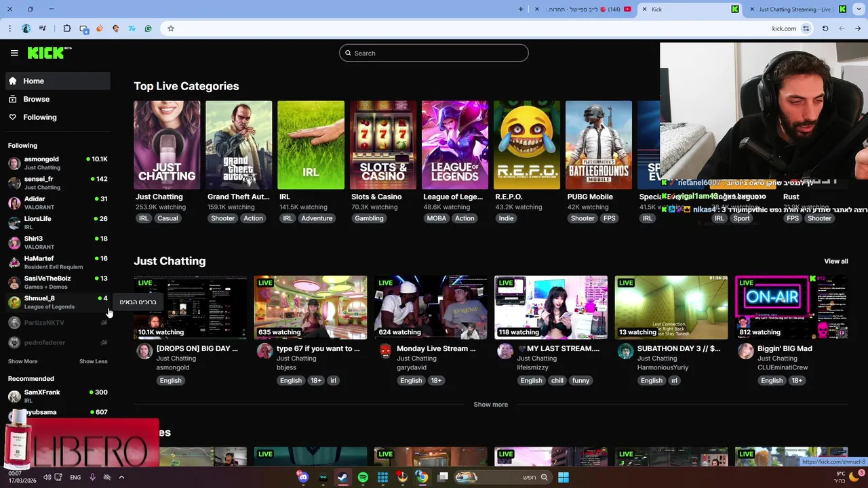Viewport: 868px width, 488px height.
Task: Open lifeismizzy's MY LAST STREAM thumbnail
Action: (x=551, y=307)
